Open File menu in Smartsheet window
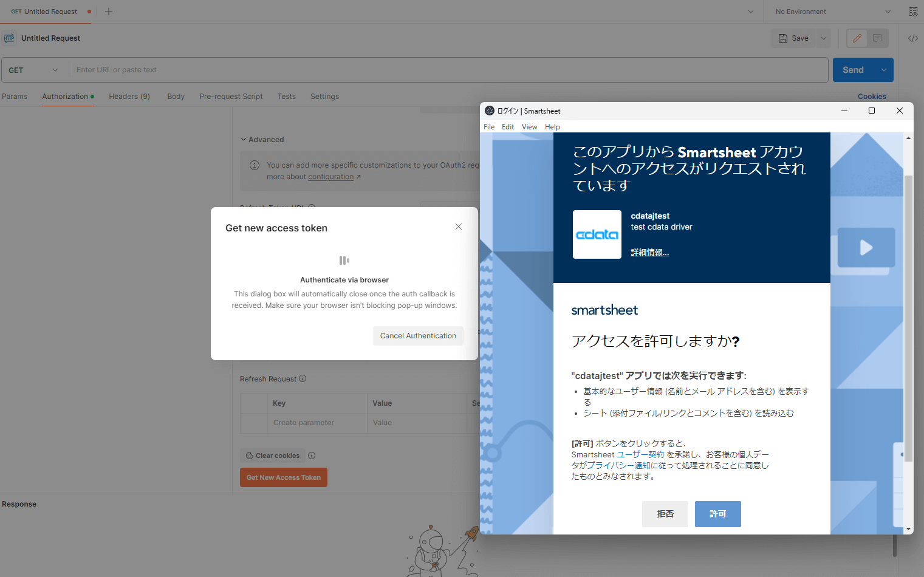Image resolution: width=924 pixels, height=577 pixels. [489, 127]
